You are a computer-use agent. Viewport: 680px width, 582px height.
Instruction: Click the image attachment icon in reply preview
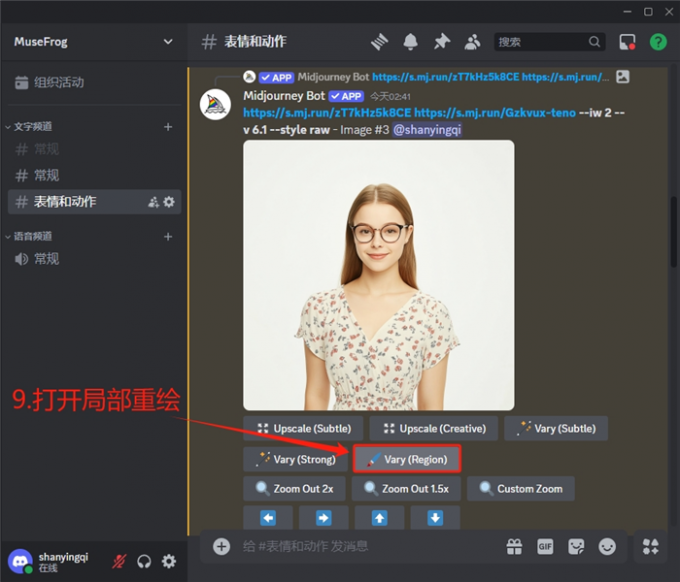(622, 77)
